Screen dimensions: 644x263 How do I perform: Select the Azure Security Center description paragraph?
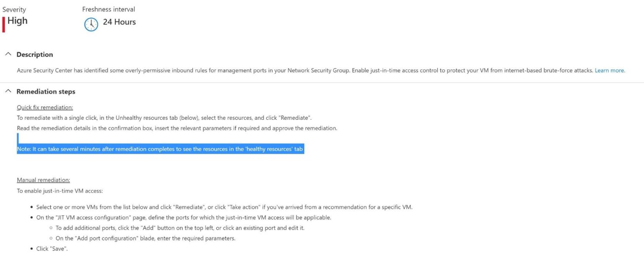[293, 70]
